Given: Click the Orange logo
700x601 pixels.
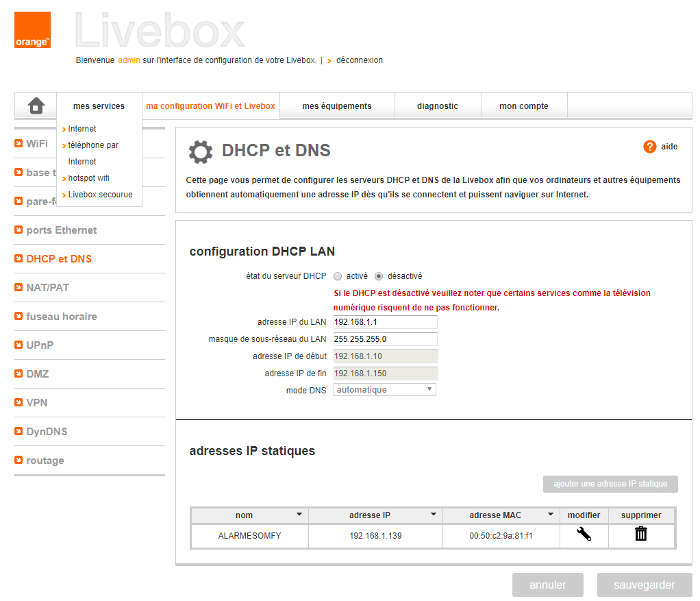Looking at the screenshot, I should (32, 30).
